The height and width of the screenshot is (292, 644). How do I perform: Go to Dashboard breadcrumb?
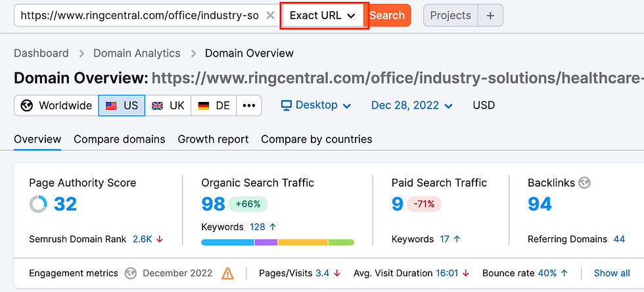(x=41, y=53)
